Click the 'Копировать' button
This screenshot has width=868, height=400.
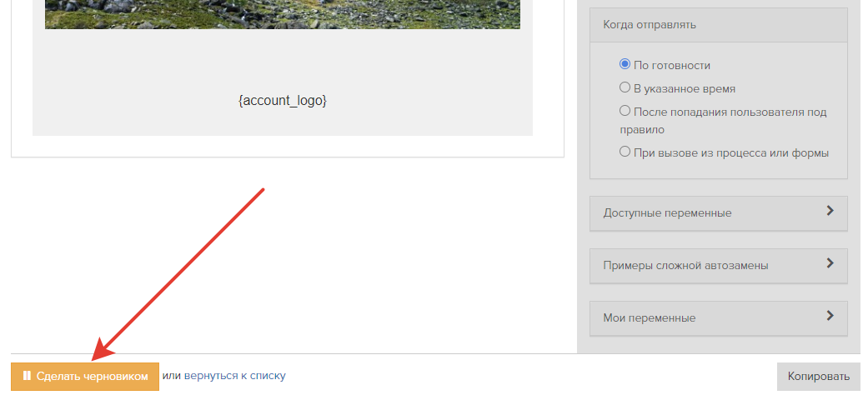point(819,377)
